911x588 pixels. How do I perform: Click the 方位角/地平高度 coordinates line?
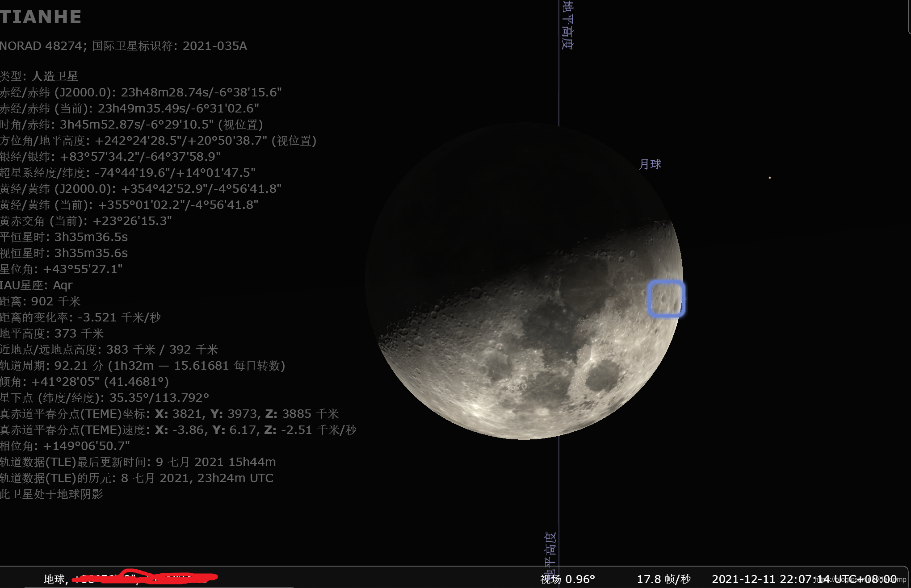tap(158, 141)
